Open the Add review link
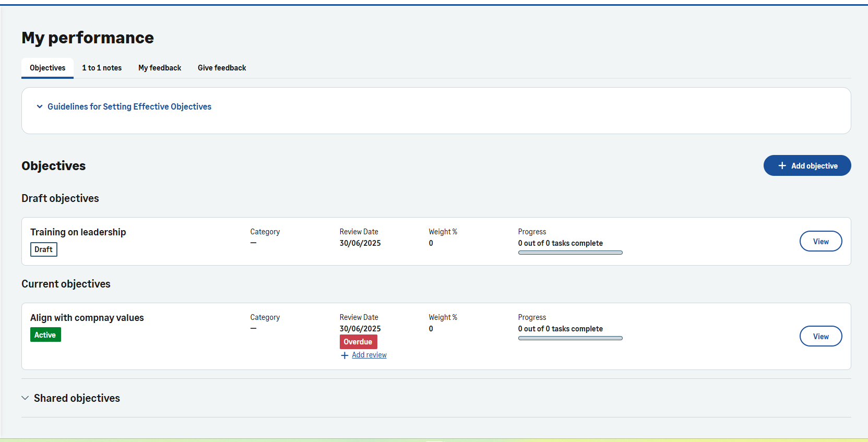Viewport: 868px width, 442px height. (369, 355)
